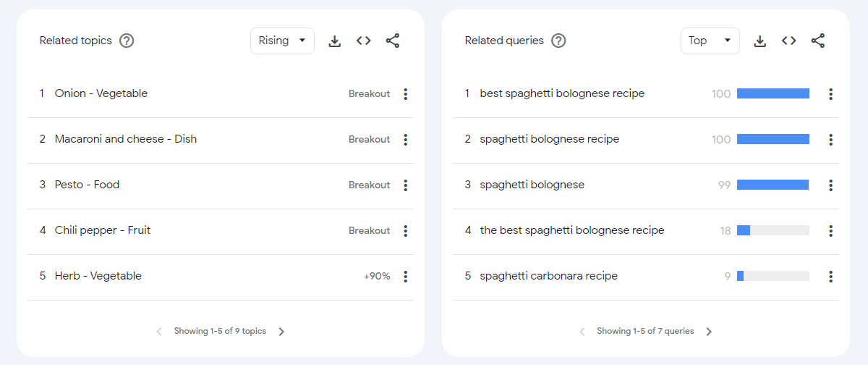Open the Herb - Vegetable topic row

tap(221, 276)
